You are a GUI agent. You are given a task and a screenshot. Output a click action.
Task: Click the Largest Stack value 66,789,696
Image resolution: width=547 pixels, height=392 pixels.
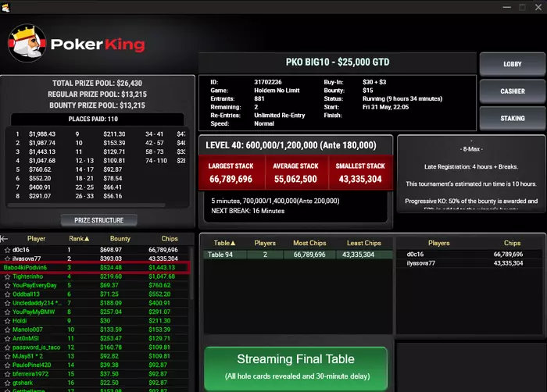pos(231,180)
